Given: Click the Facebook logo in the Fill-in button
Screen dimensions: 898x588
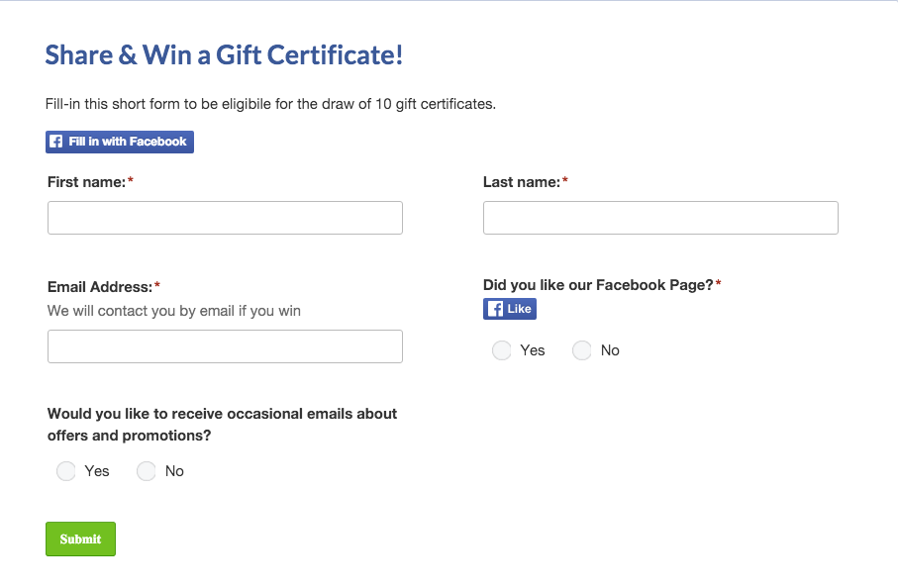Looking at the screenshot, I should point(56,142).
